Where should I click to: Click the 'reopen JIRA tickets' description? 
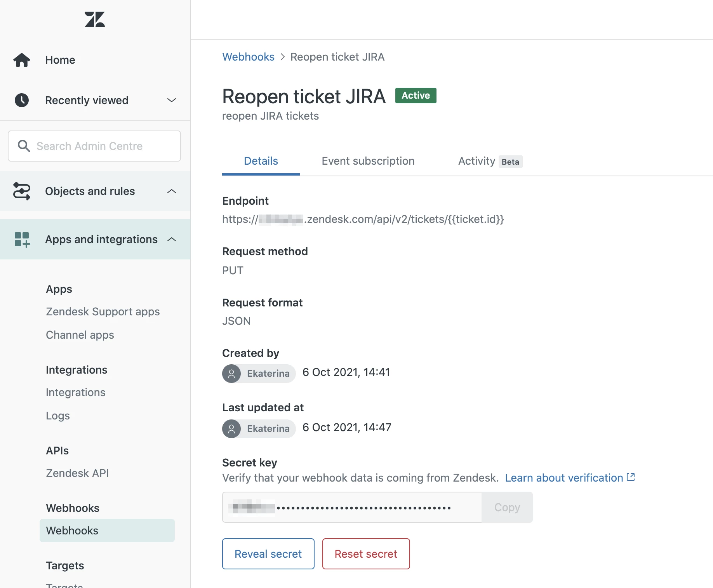[270, 116]
